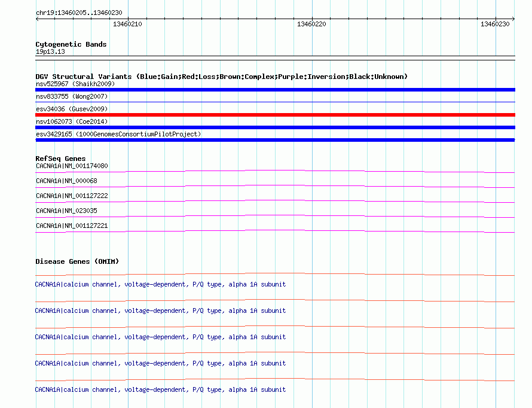Click the nsv525967 (Shaikh2009) variant label

coord(75,84)
